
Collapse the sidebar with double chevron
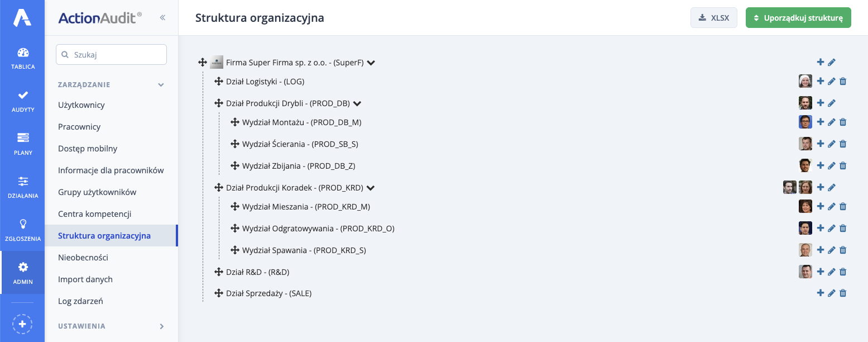coord(162,18)
